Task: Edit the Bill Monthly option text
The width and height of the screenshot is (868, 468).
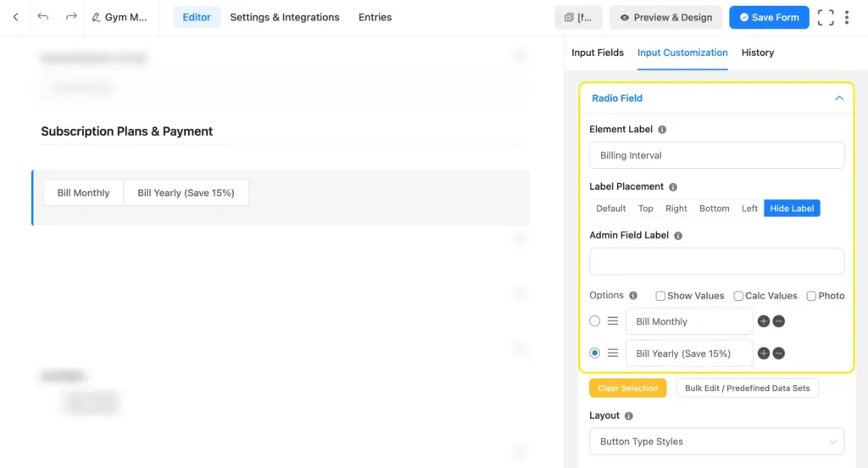Action: pyautogui.click(x=689, y=322)
